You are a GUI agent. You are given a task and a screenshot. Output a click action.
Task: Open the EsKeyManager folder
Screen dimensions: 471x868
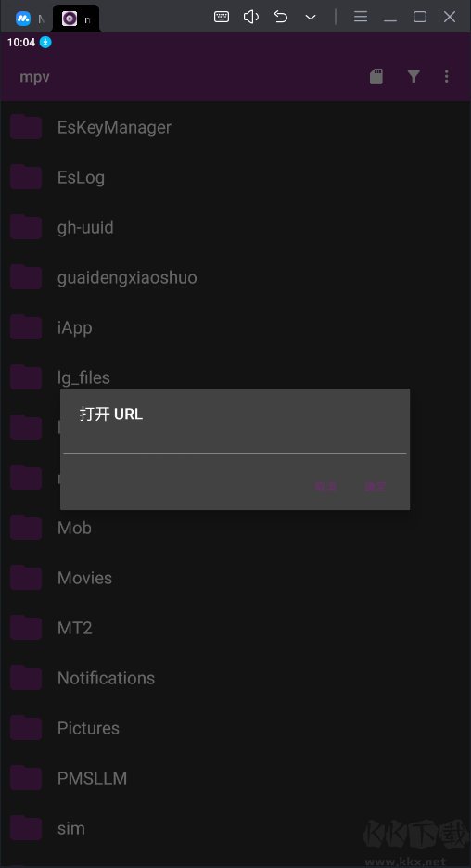click(235, 127)
